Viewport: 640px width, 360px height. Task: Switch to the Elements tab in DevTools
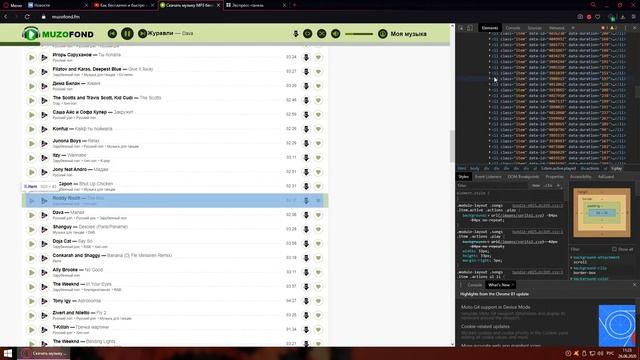coord(490,28)
